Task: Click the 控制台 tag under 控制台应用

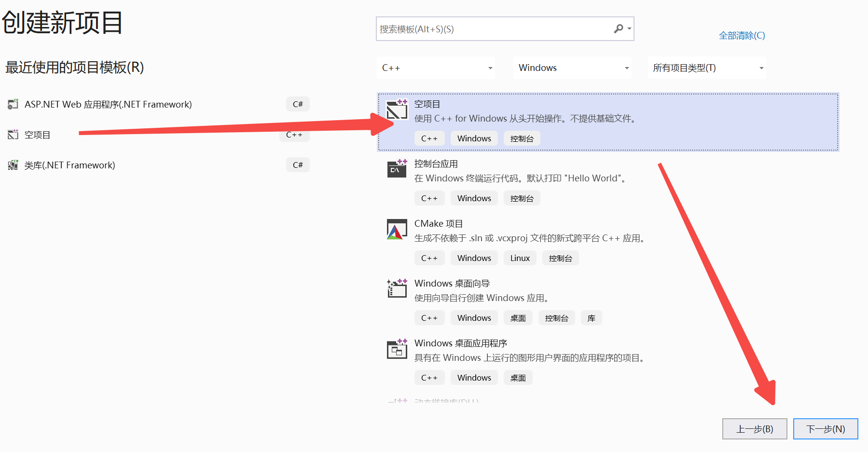Action: click(x=522, y=198)
